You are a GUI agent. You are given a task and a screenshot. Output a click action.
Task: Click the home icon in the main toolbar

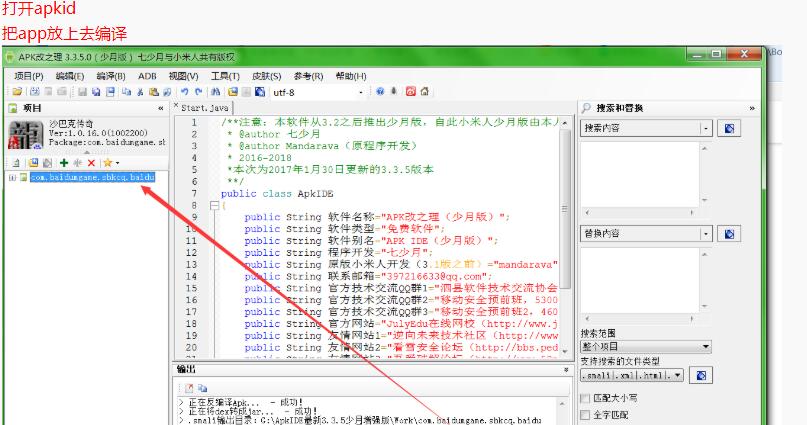[x=425, y=91]
